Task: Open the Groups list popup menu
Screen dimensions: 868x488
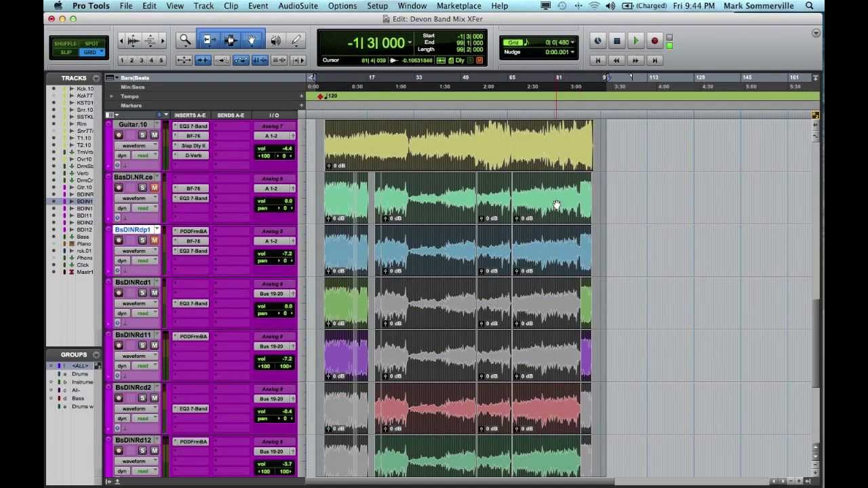Action: pyautogui.click(x=96, y=354)
